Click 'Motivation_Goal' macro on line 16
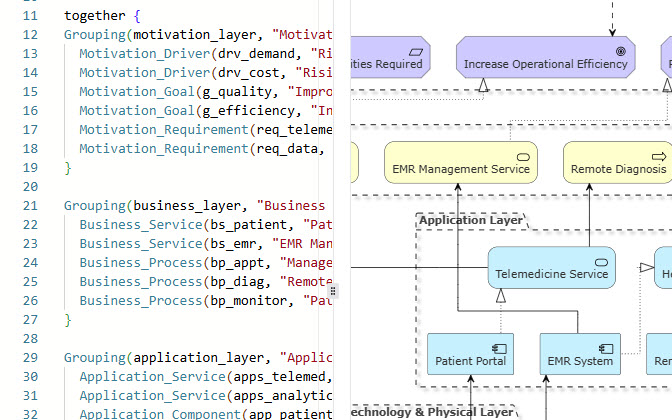 click(137, 111)
